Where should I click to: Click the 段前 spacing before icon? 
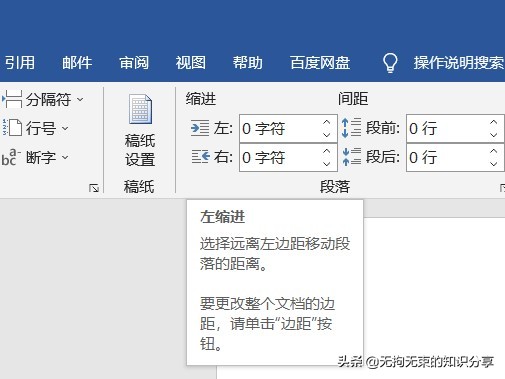coord(352,128)
